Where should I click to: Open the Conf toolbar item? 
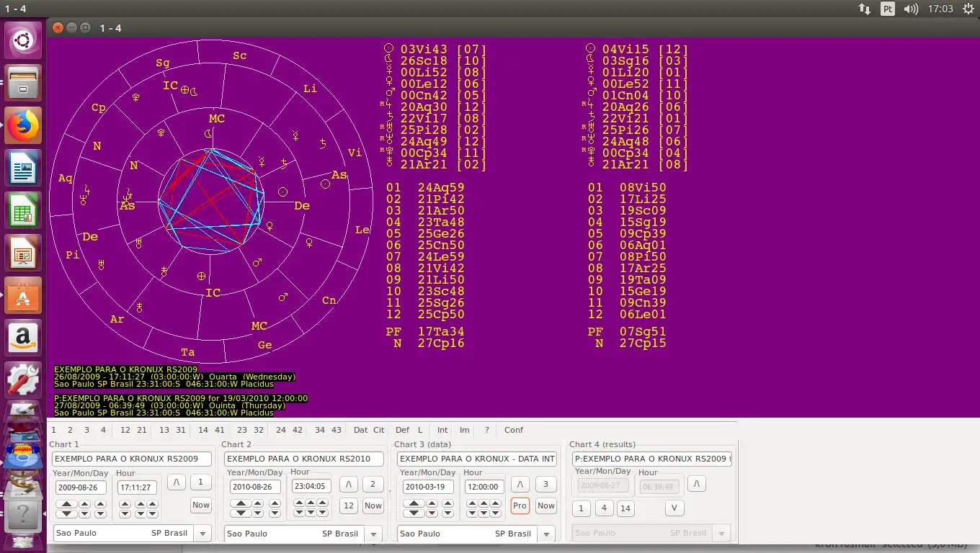tap(514, 430)
